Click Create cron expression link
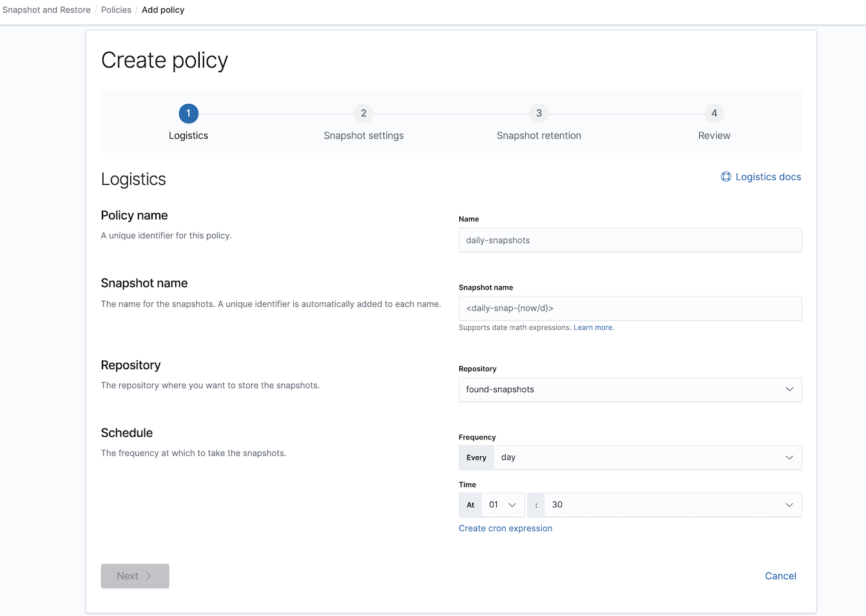The height and width of the screenshot is (616, 866). pyautogui.click(x=505, y=528)
